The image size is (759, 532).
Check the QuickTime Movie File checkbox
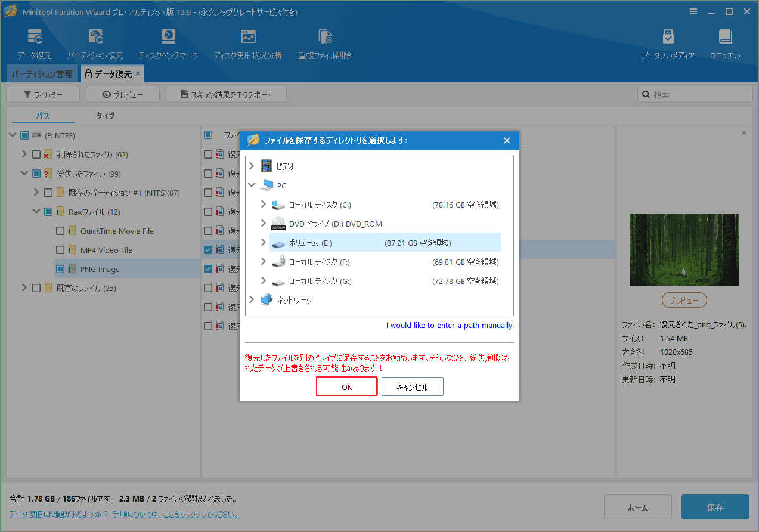60,231
